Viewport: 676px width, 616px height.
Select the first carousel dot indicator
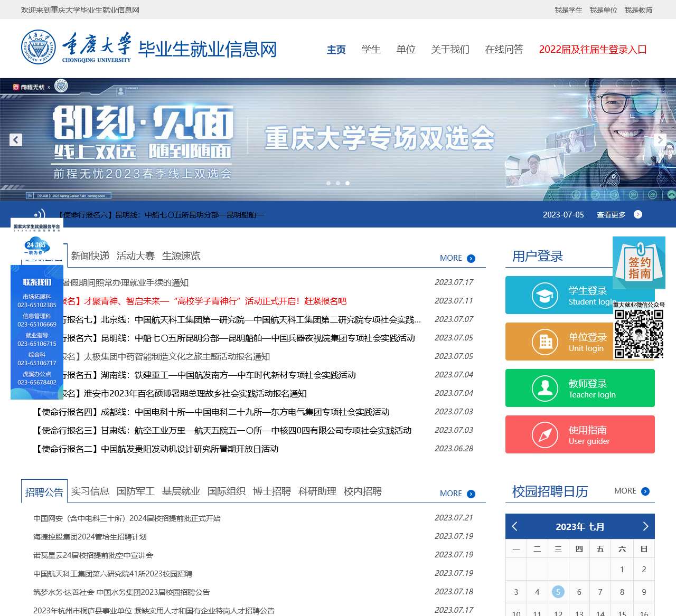pyautogui.click(x=328, y=183)
